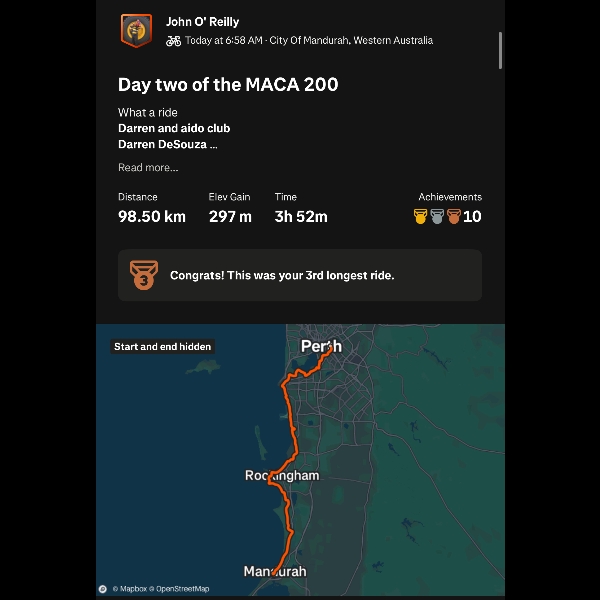
Task: Click the silver trophy achievement icon
Action: pyautogui.click(x=437, y=216)
